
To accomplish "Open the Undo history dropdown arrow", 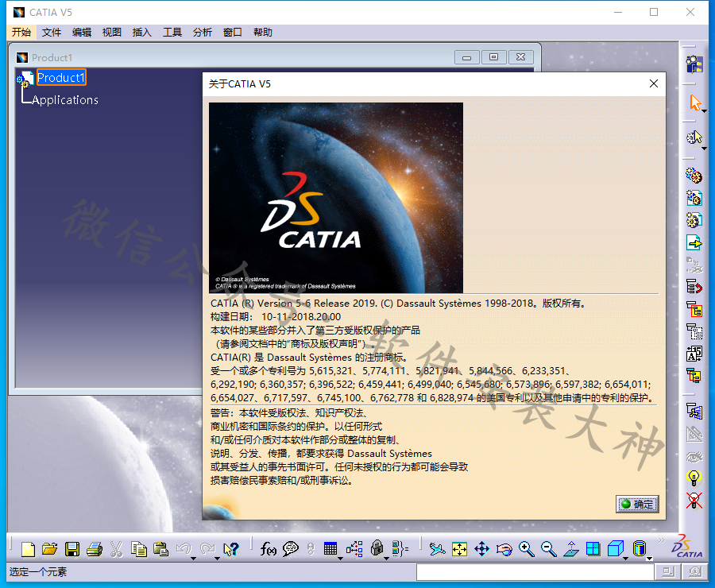I will [x=193, y=559].
